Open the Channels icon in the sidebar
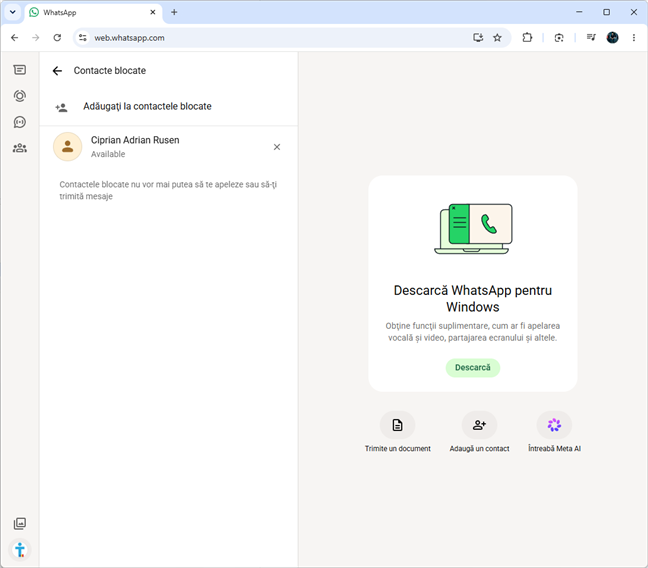 [19, 122]
